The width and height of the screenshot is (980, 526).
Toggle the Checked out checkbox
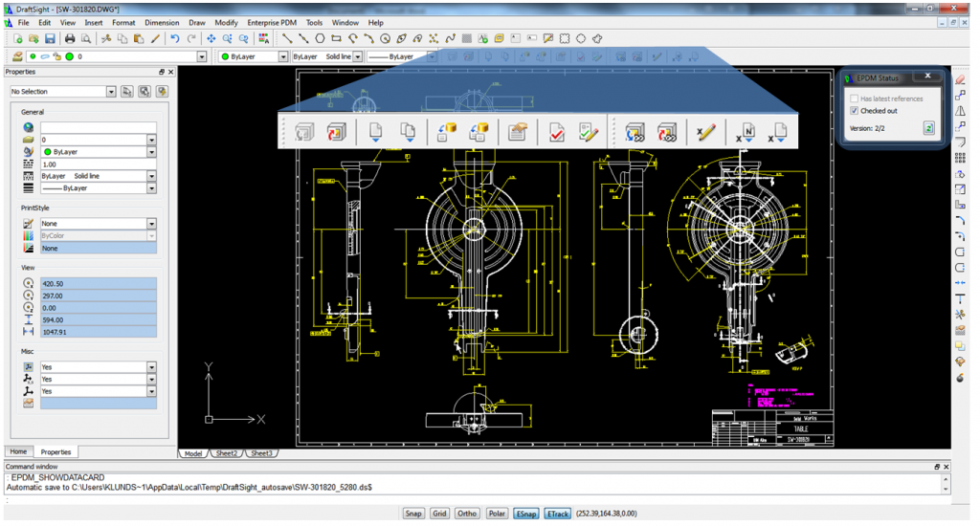[855, 111]
